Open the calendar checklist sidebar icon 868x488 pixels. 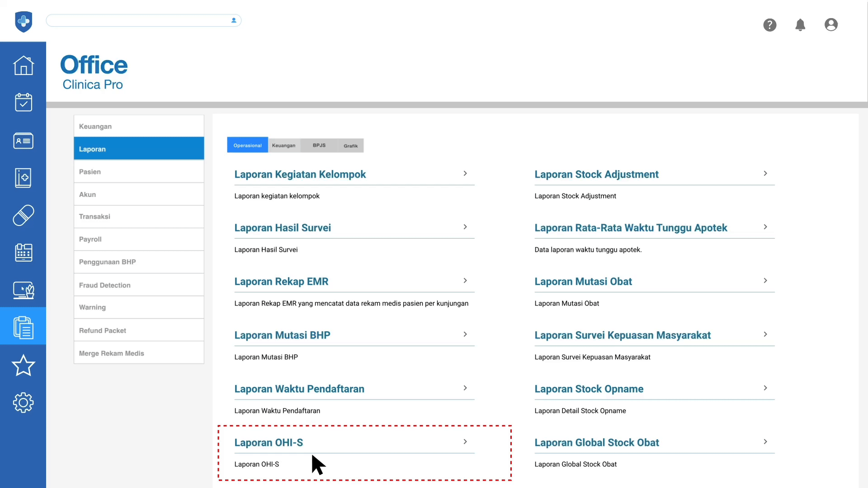(x=23, y=103)
